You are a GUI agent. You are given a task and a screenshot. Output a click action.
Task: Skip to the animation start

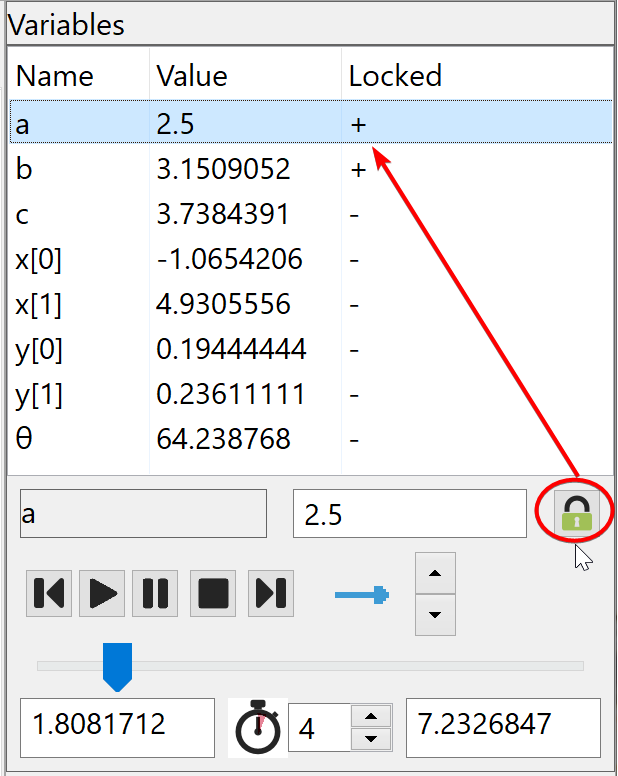(x=48, y=593)
